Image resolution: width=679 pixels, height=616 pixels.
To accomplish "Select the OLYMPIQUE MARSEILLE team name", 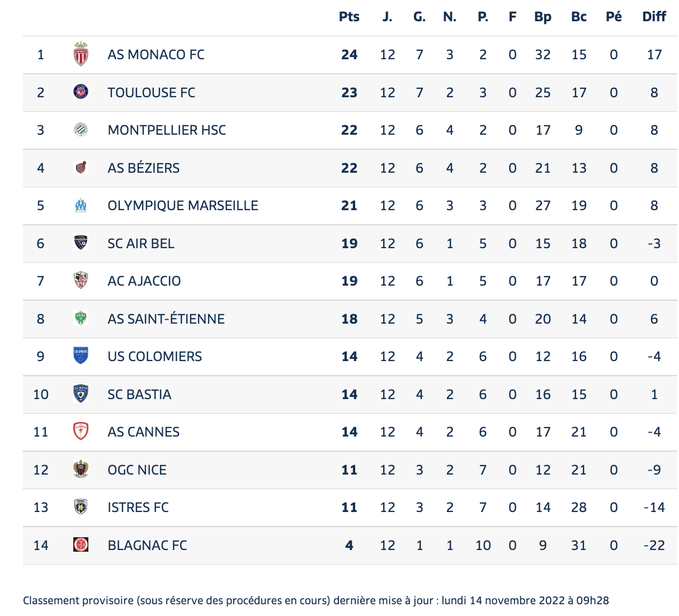I will tap(183, 206).
